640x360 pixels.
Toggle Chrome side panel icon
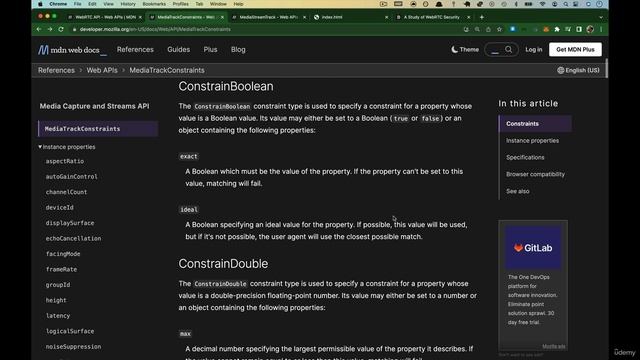579,29
